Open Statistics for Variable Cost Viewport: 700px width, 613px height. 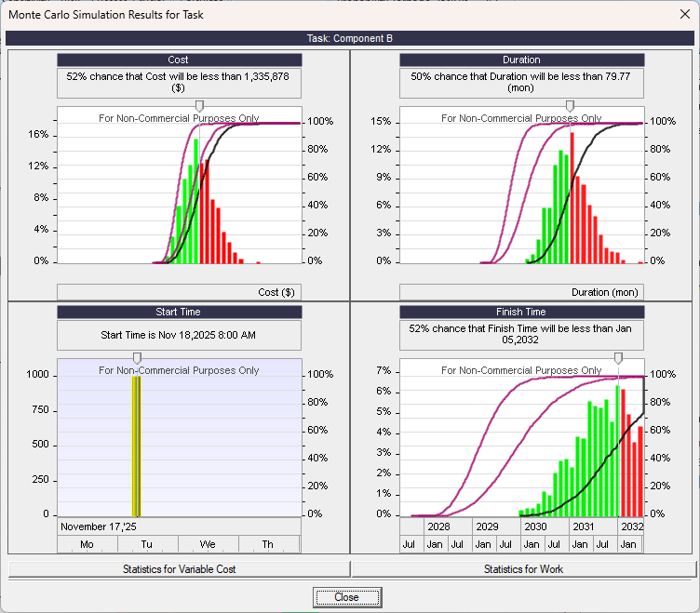pos(179,568)
